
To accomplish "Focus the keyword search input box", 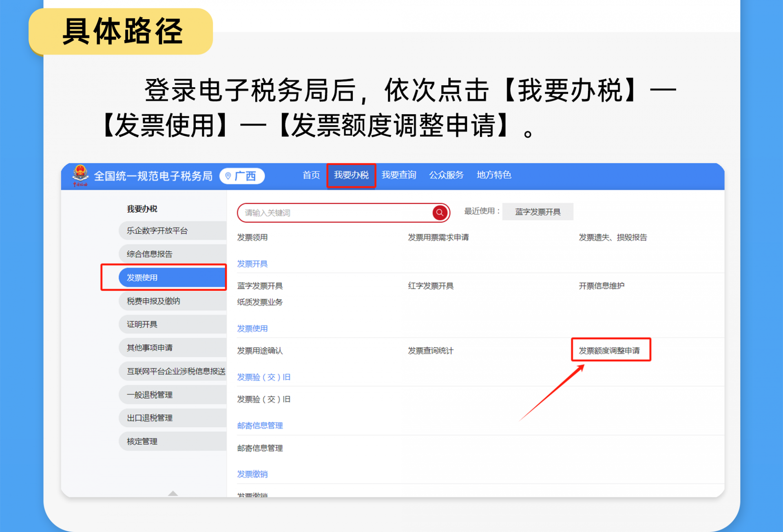I will coord(334,213).
